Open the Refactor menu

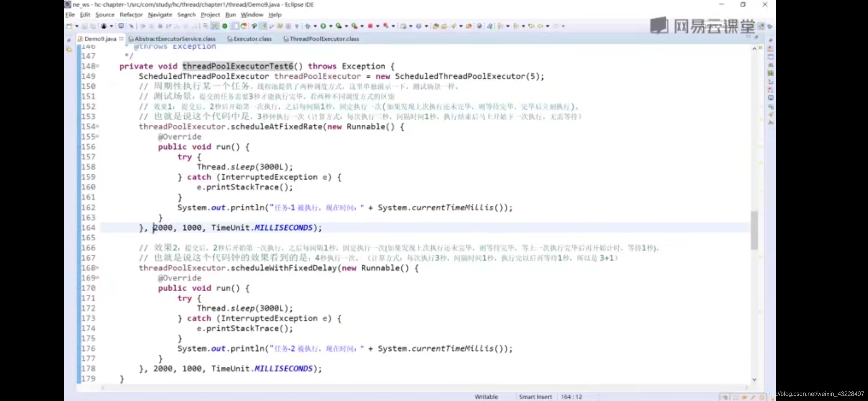click(131, 15)
